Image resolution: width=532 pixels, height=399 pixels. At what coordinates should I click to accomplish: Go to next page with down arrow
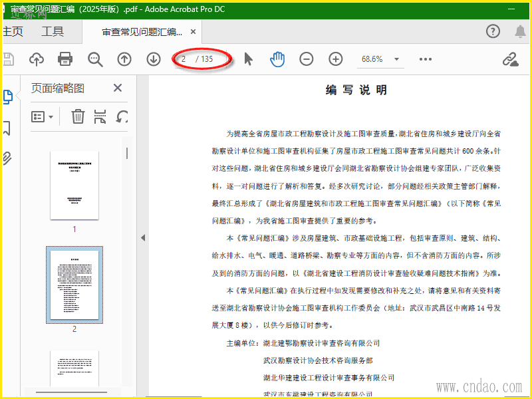(x=154, y=59)
